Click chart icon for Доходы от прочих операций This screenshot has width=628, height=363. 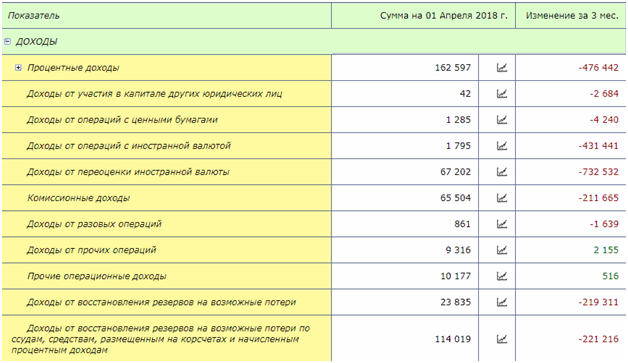[501, 250]
